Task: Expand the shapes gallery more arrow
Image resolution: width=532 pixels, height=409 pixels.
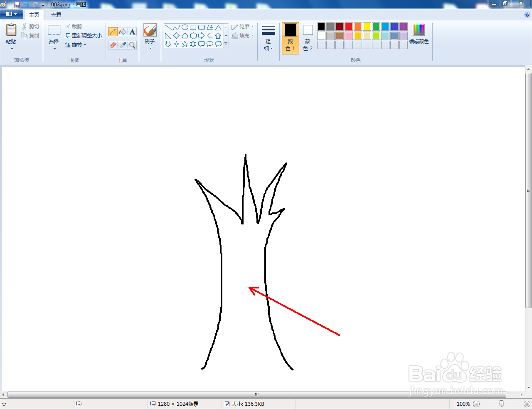Action: (x=226, y=44)
